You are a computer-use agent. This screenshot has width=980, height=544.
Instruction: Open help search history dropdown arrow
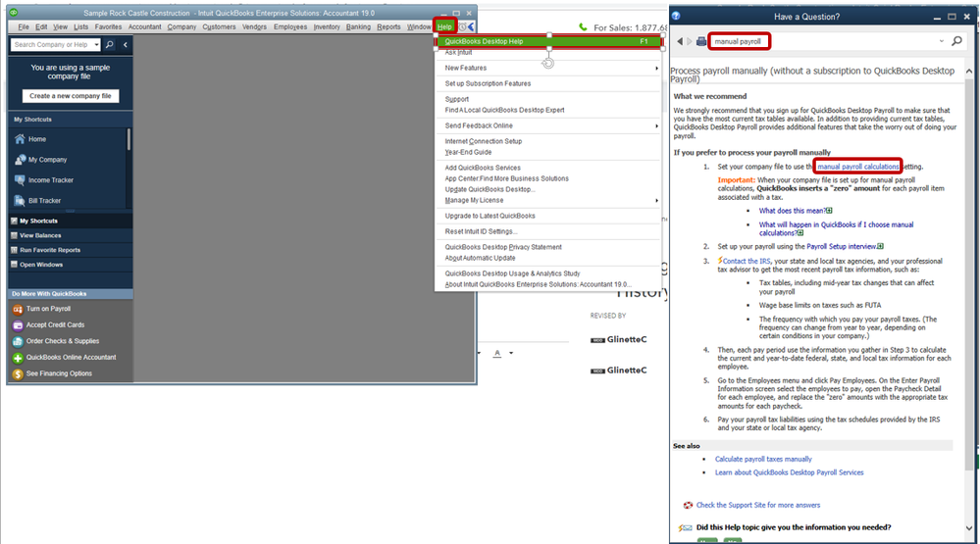941,41
